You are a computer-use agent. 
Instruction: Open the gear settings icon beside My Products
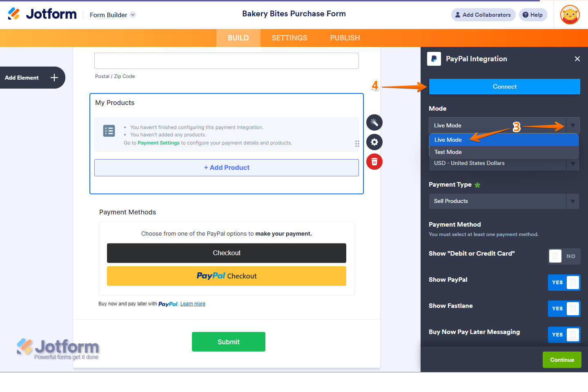pos(374,142)
